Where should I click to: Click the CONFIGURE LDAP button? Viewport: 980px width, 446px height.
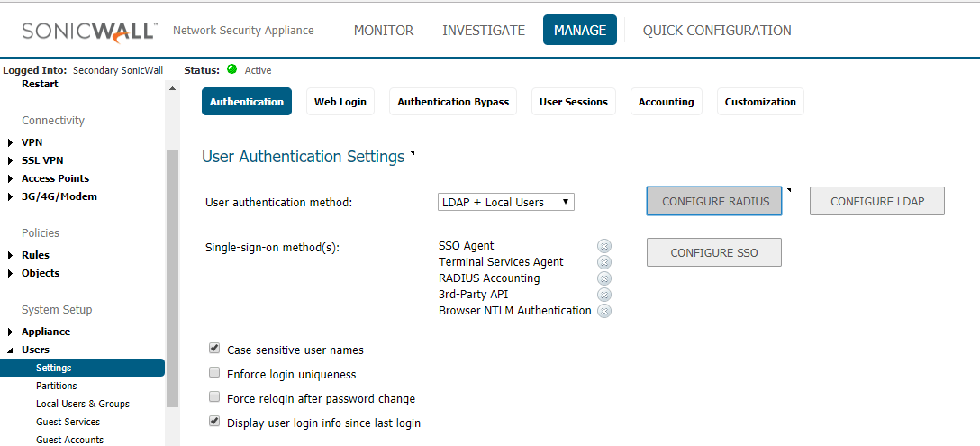(x=877, y=201)
